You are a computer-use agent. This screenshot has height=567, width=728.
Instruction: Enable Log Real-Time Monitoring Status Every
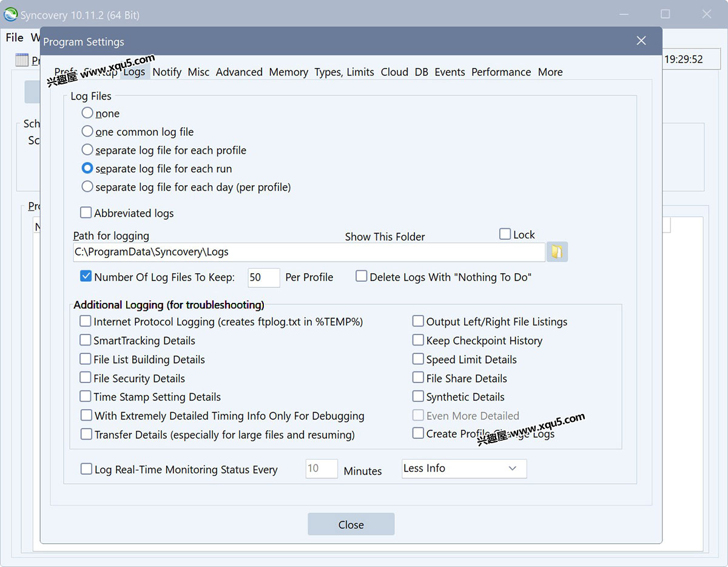click(x=87, y=469)
